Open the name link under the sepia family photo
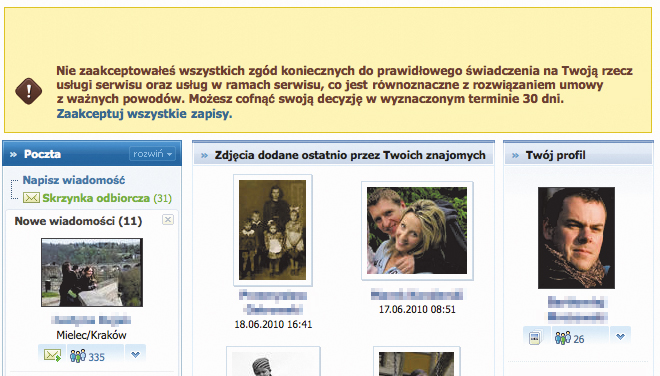Image resolution: width=660 pixels, height=376 pixels. coord(273,303)
